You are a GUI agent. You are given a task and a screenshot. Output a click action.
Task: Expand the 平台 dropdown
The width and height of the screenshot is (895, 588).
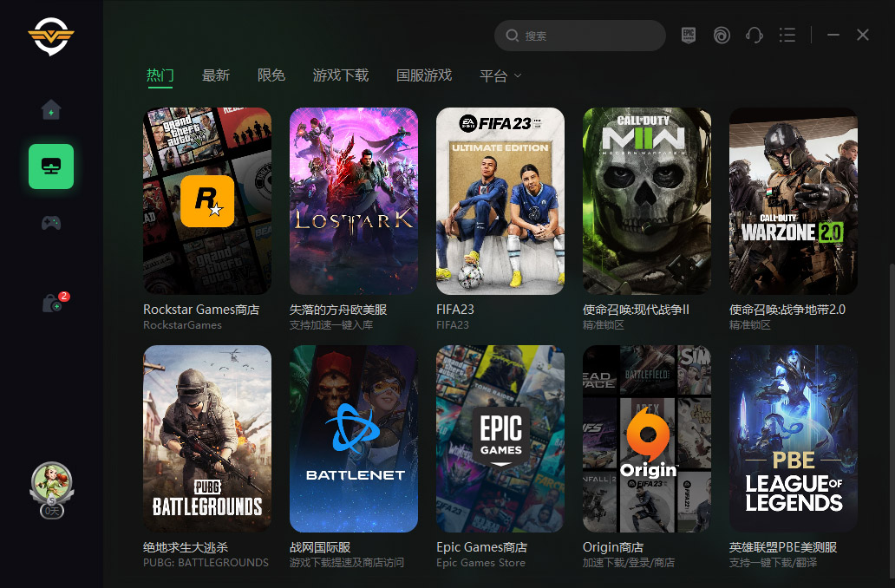500,75
